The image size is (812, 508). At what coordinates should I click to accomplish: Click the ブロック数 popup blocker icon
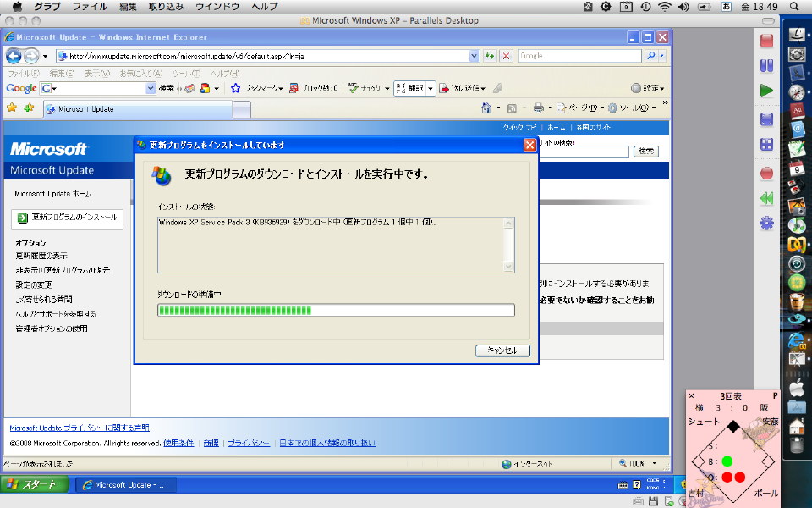(294, 88)
